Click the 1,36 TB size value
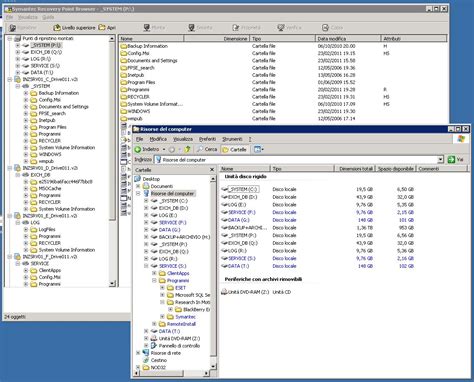The width and height of the screenshot is (474, 382). click(x=365, y=228)
